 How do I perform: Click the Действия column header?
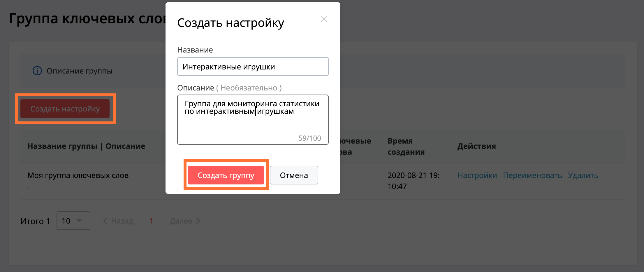pyautogui.click(x=476, y=146)
